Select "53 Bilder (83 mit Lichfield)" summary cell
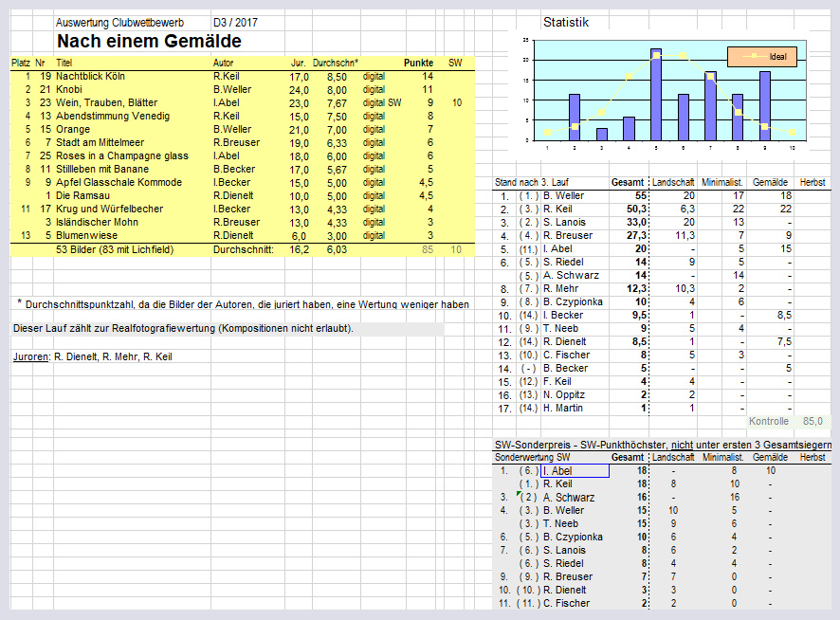This screenshot has width=840, height=620. 115,249
